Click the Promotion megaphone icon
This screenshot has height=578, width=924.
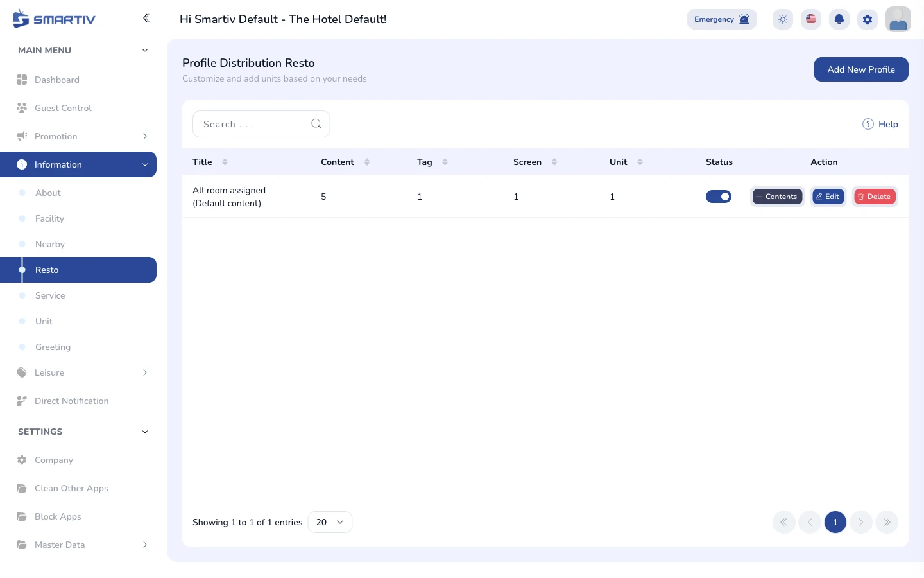pyautogui.click(x=22, y=136)
